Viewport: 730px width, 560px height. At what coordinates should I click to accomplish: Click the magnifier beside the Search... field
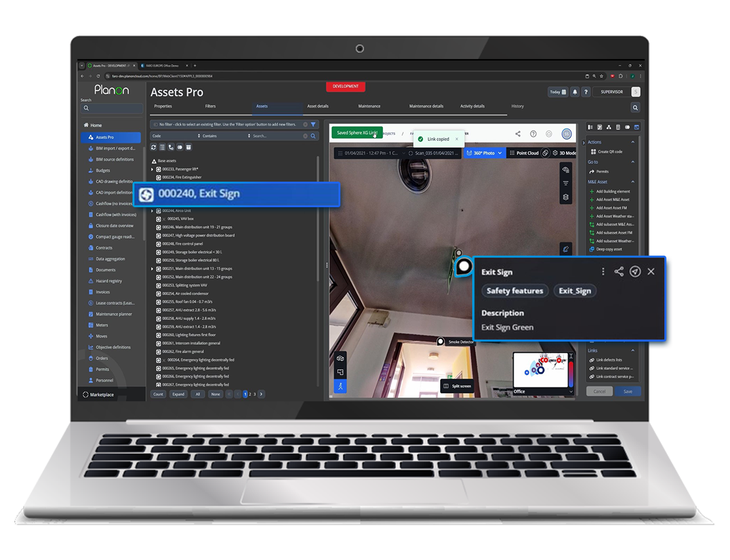coord(314,136)
